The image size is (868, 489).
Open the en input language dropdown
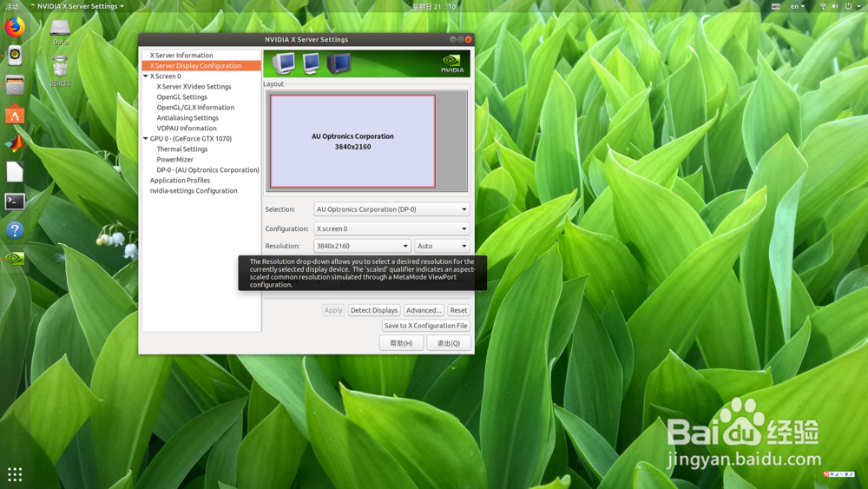point(797,7)
